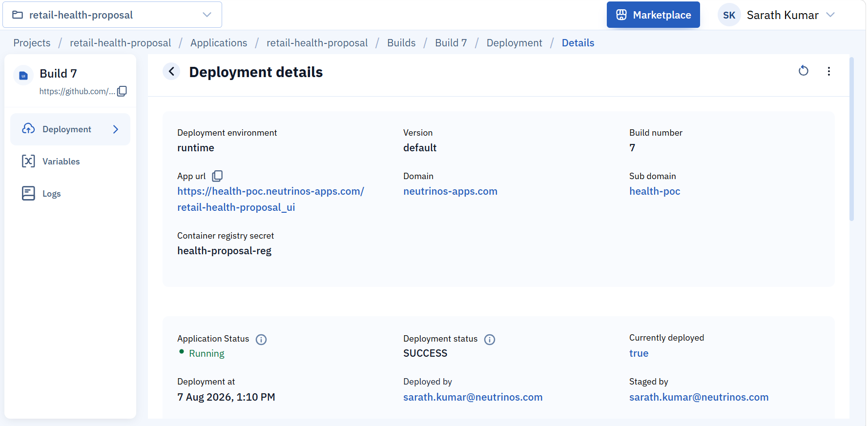
Task: Click the Variables icon in sidebar
Action: pos(28,161)
